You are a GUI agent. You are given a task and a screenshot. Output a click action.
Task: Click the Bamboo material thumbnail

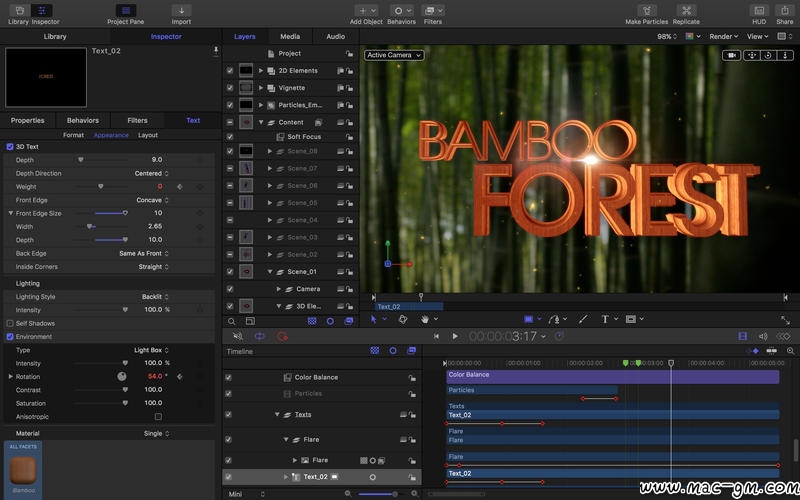pos(23,471)
